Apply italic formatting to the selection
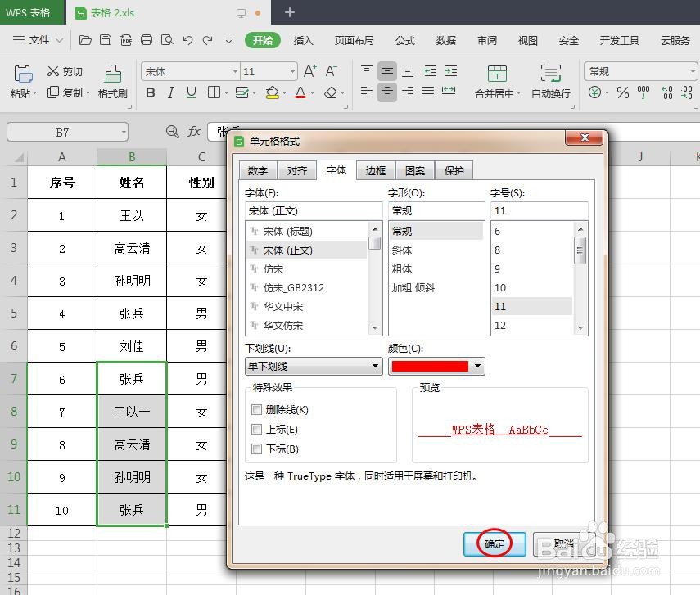 coord(169,92)
